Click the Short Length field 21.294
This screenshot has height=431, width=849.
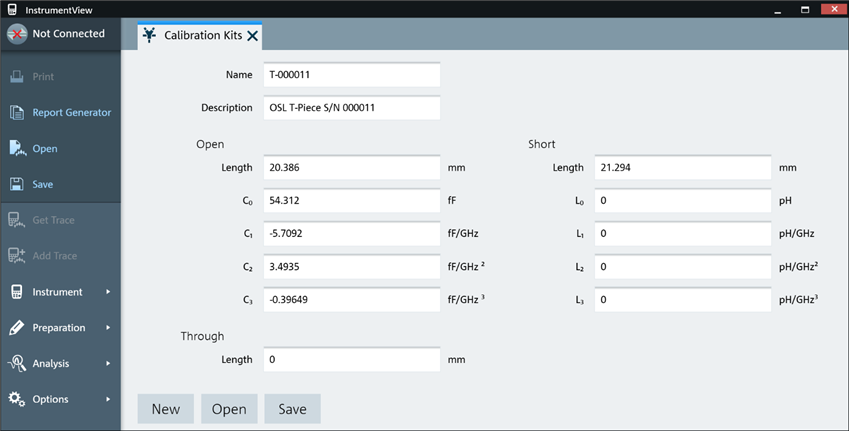(683, 168)
